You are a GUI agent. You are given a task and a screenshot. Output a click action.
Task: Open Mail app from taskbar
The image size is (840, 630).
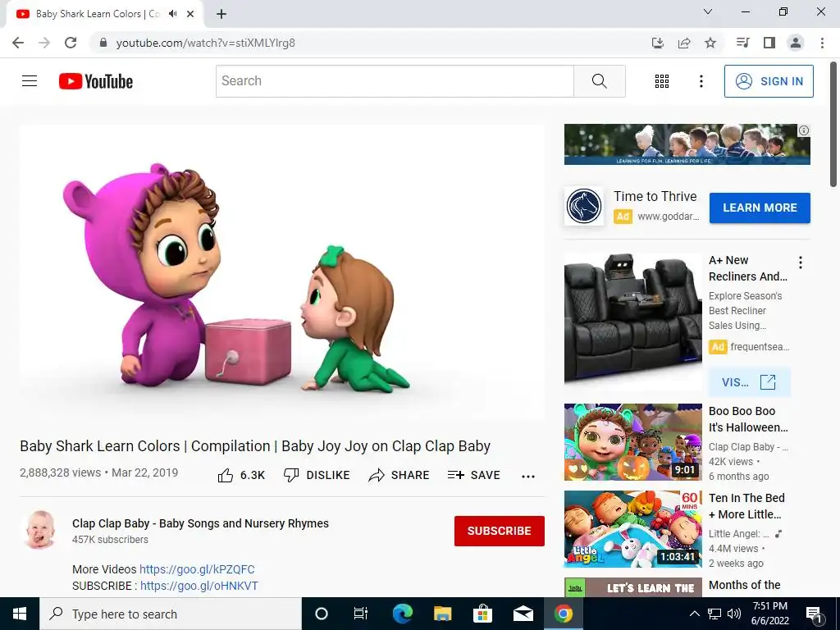coord(523,614)
